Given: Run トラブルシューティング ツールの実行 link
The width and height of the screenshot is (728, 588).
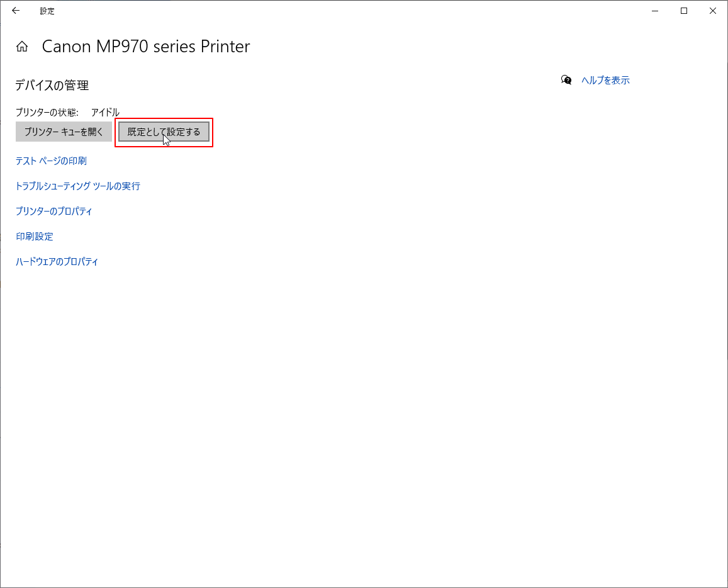Looking at the screenshot, I should (x=78, y=186).
